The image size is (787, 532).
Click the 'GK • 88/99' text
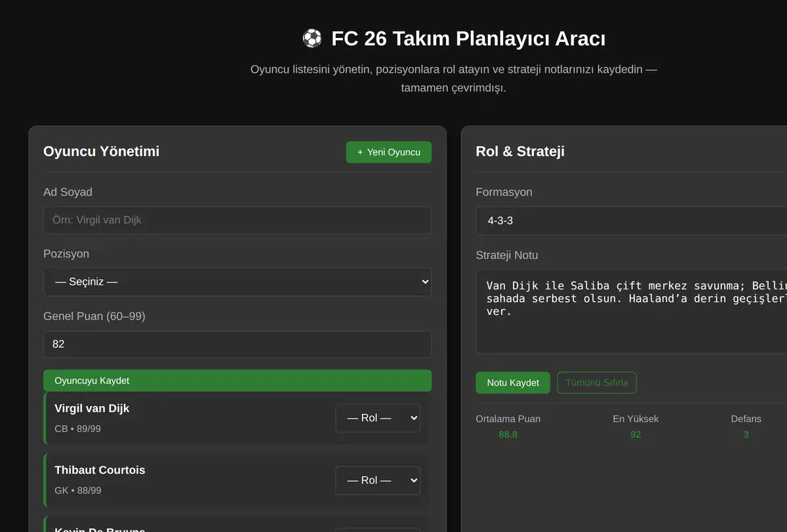[x=78, y=490]
